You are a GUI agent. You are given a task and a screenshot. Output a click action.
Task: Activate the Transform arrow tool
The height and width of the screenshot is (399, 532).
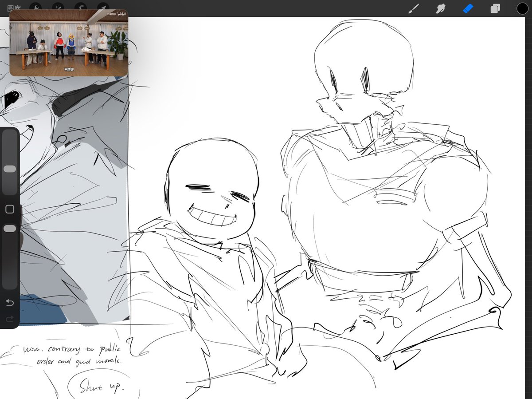pyautogui.click(x=102, y=8)
